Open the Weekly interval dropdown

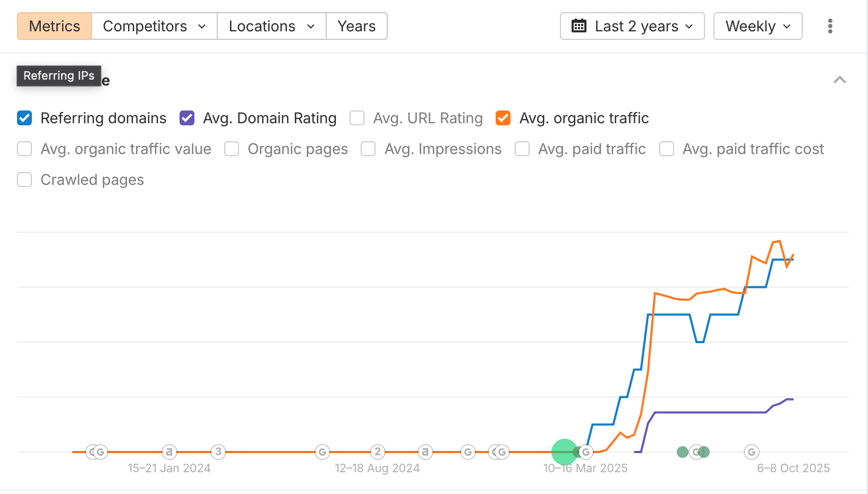pos(758,26)
